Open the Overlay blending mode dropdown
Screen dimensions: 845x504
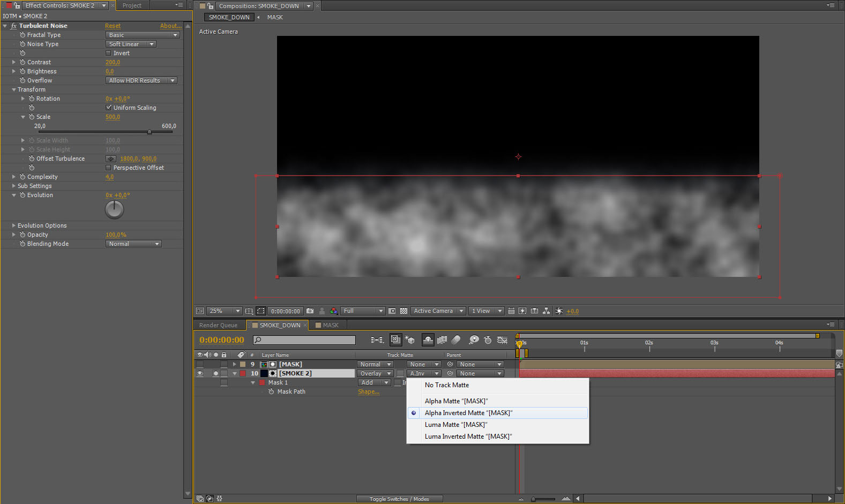pyautogui.click(x=375, y=374)
